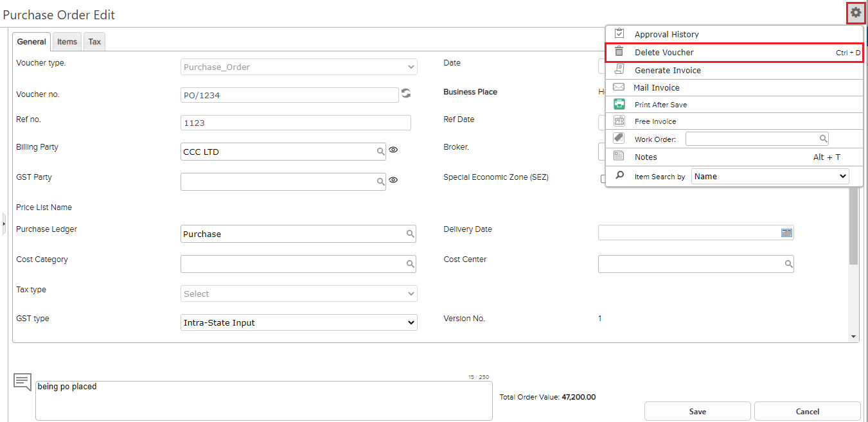Select Delete Voucher from menu
Screen dimensions: 868x422
(x=664, y=53)
